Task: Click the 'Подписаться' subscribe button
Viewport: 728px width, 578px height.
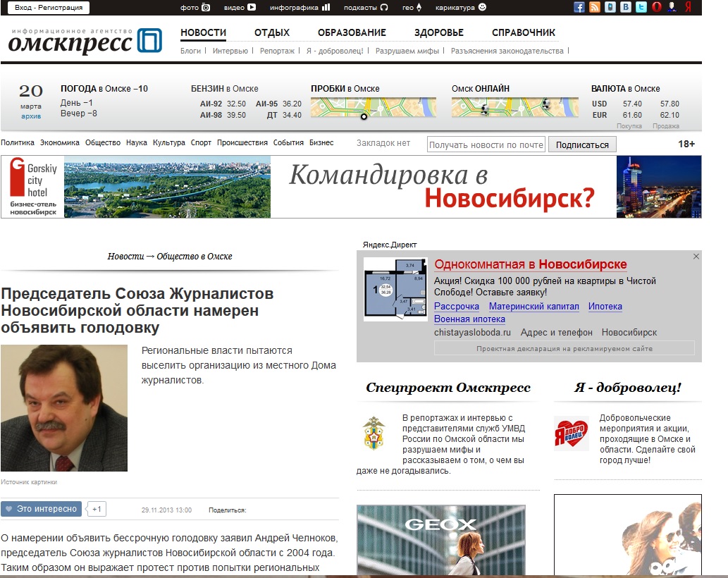Action: pos(582,144)
